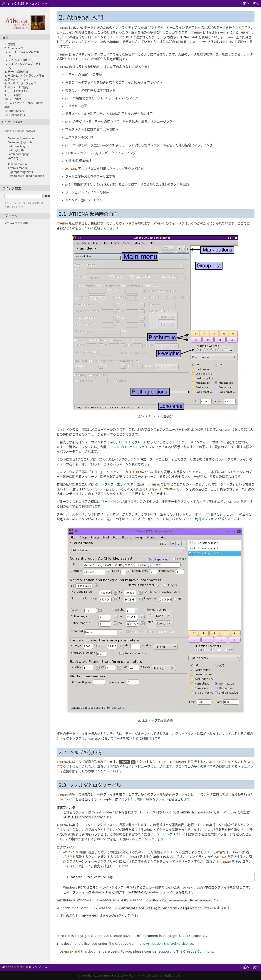This screenshot has width=261, height=980.
Task: Click purple E plot button in Fig 2.2
Action: [x=194, y=640]
